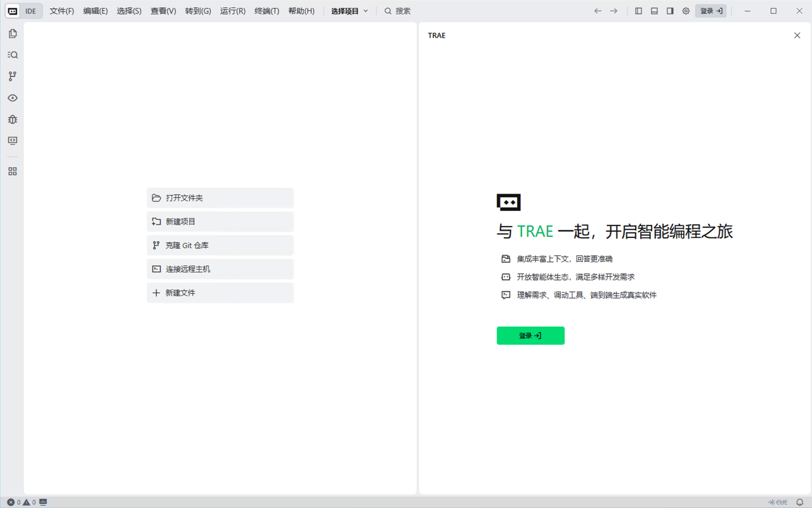
Task: Toggle the left sidebar layout icon
Action: (x=638, y=11)
